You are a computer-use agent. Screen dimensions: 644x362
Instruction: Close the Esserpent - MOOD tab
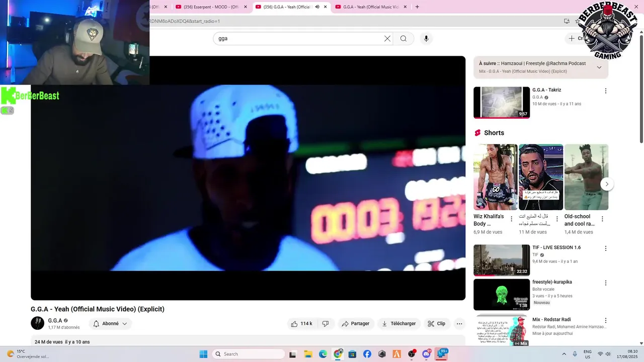246,7
